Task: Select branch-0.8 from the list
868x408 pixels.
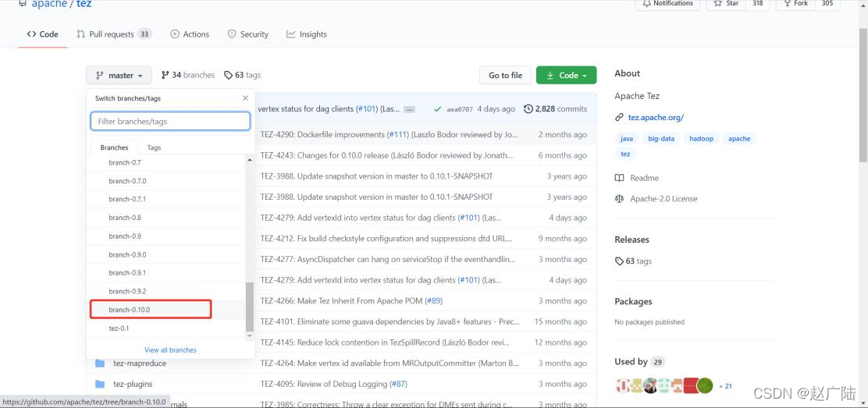Action: (166, 218)
